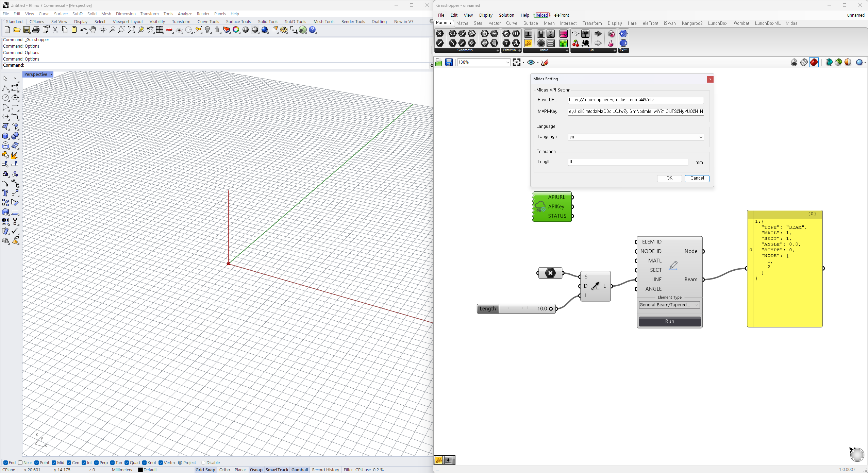Click Cancel in Midas Setting dialog
Viewport: 868px width, 473px height.
(697, 178)
